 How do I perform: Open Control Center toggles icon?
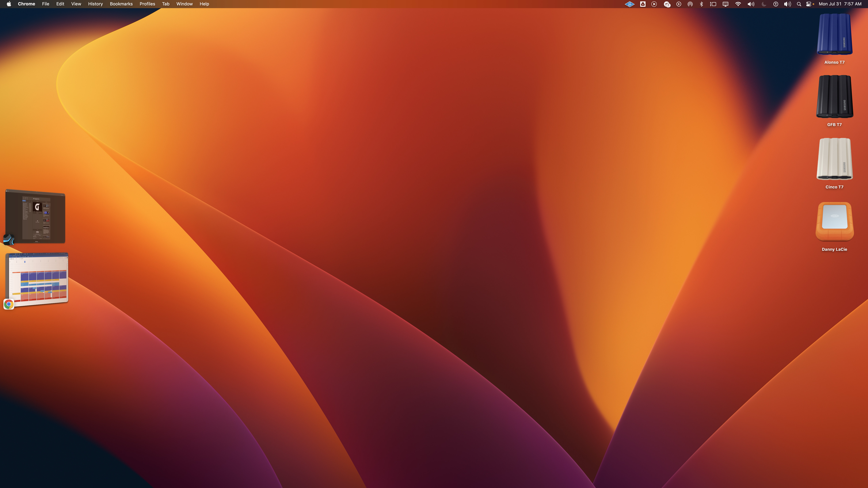(x=809, y=4)
